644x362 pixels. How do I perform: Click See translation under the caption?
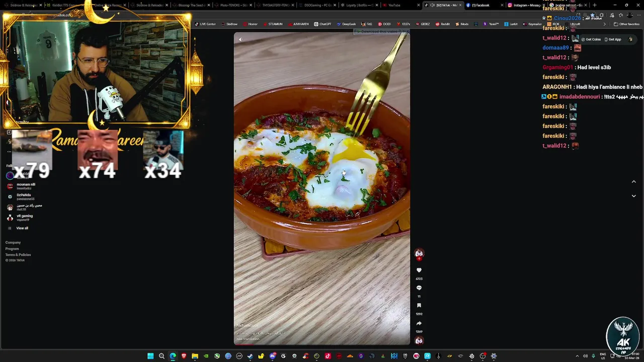[248, 339]
